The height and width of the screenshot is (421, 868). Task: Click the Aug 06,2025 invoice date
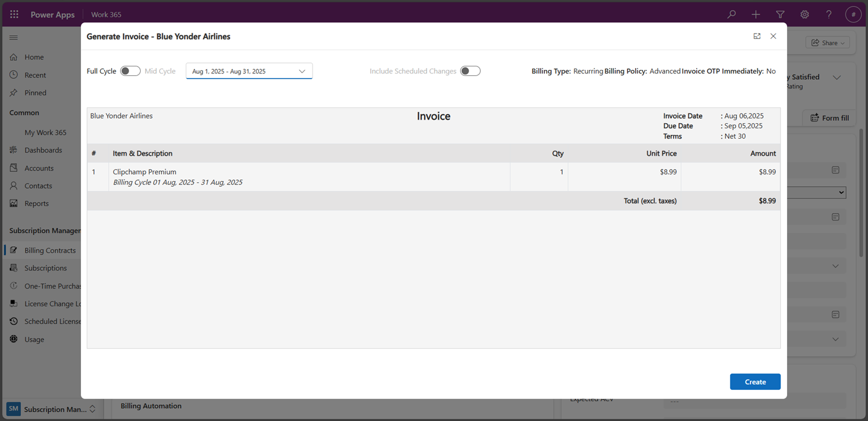(744, 116)
